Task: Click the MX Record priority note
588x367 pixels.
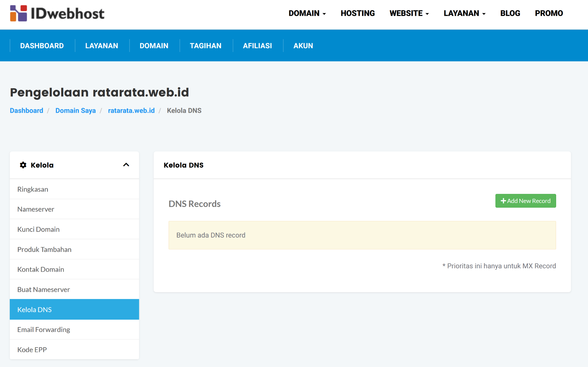Action: [x=499, y=266]
